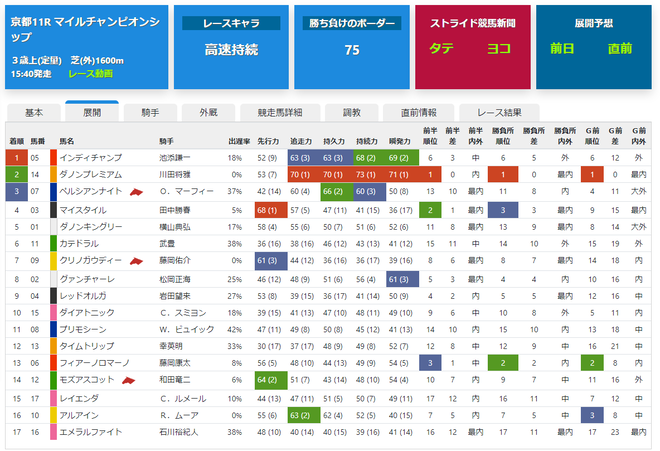Image resolution: width=660 pixels, height=451 pixels.
Task: Click the ヨコ newspaper link
Action: pos(499,48)
